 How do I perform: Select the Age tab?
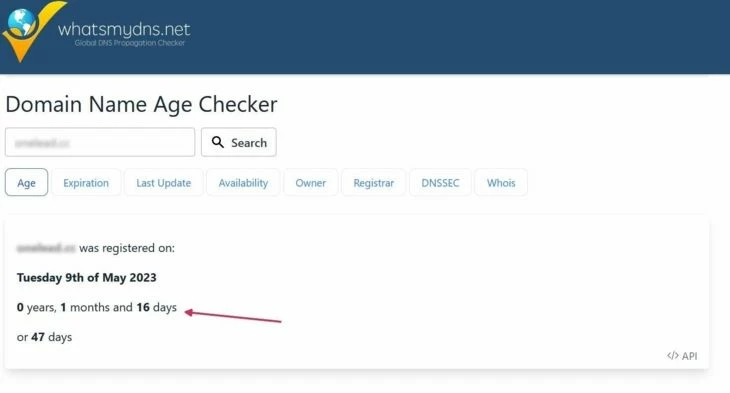tap(27, 183)
